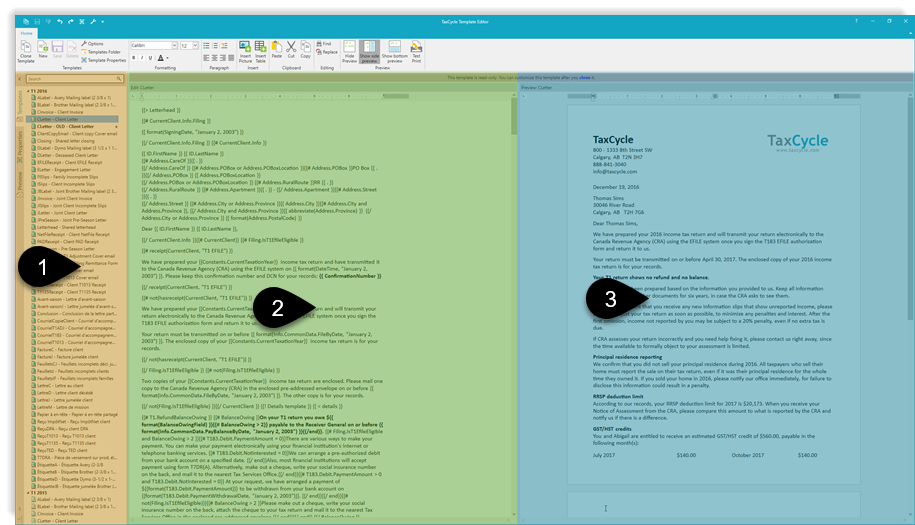Select LettreM - Lettre de mission
This screenshot has width=915, height=525.
click(63, 407)
